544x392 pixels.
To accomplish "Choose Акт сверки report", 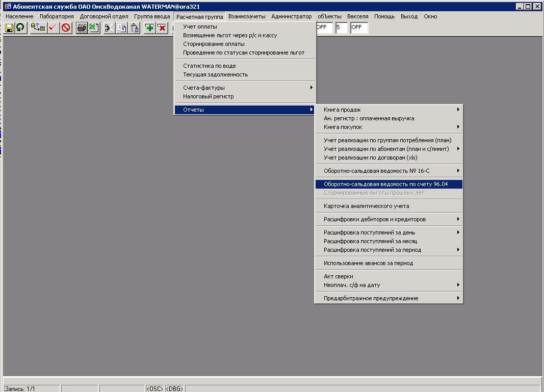I will (339, 276).
